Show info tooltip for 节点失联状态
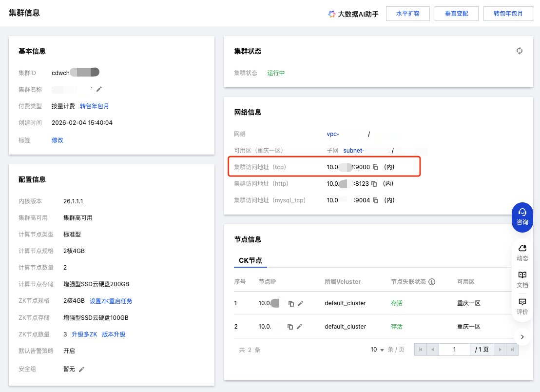The image size is (540, 392). tap(432, 282)
